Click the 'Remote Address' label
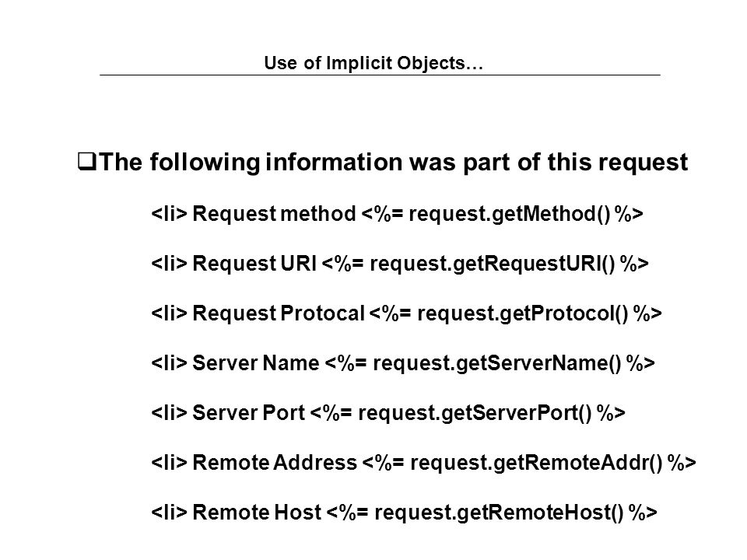The height and width of the screenshot is (560, 747). point(275,462)
